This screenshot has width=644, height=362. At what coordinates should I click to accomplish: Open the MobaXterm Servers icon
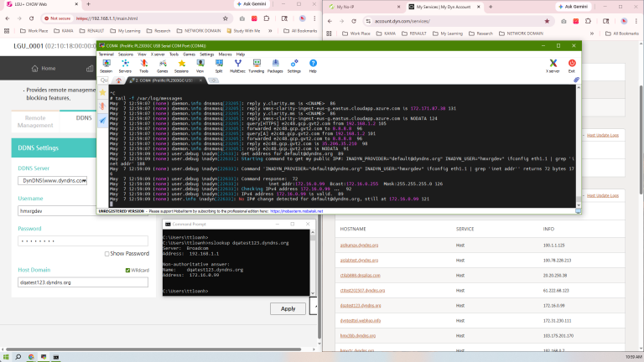(x=125, y=65)
